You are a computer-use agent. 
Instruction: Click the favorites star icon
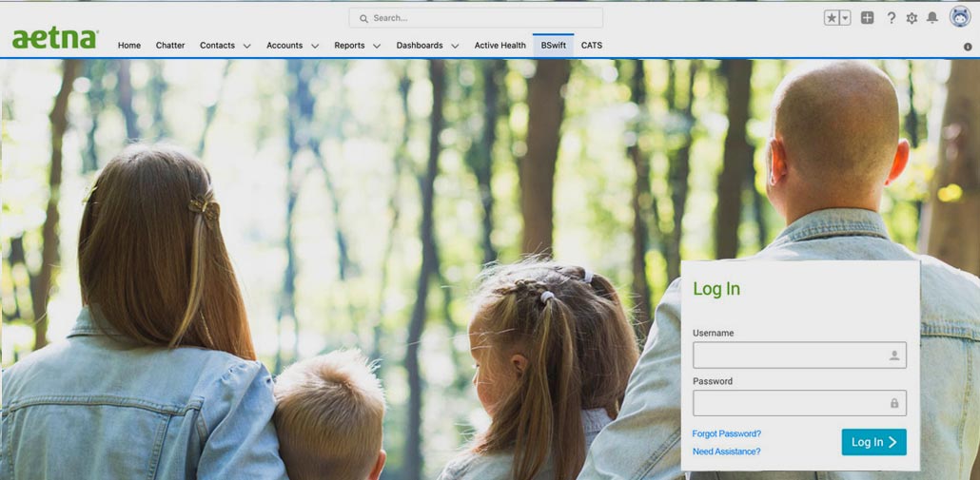832,18
